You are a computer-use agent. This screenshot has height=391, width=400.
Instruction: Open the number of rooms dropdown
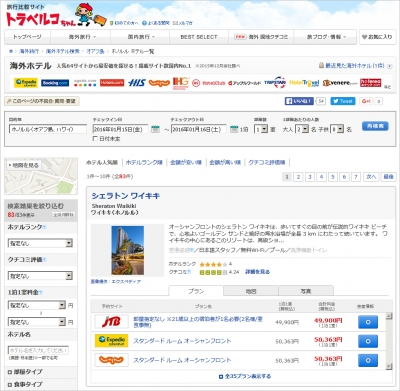coord(261,129)
